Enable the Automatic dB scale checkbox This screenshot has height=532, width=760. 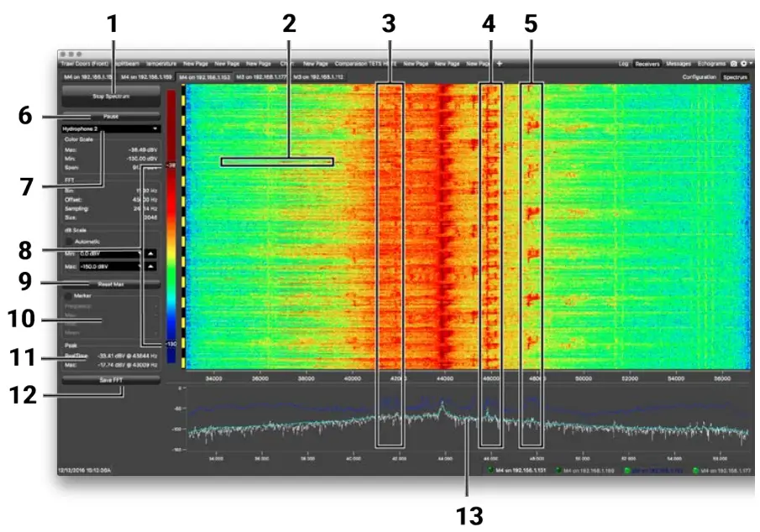[x=70, y=242]
